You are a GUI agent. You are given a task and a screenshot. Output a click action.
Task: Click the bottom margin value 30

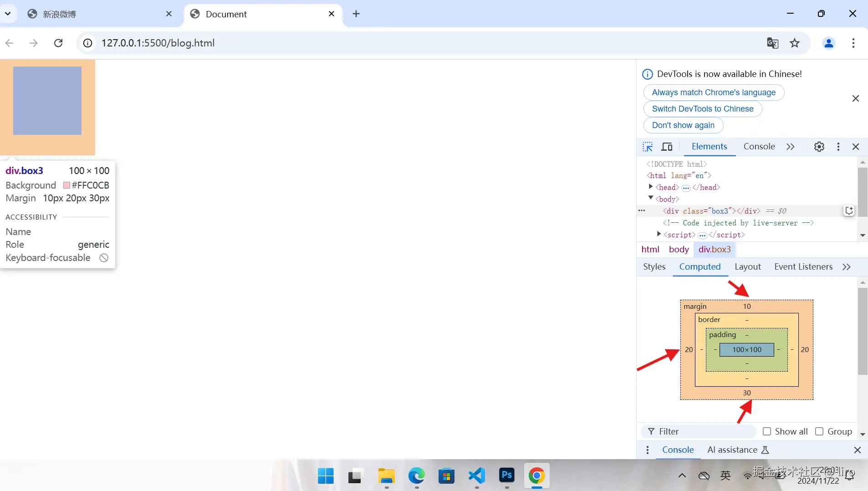(x=747, y=393)
